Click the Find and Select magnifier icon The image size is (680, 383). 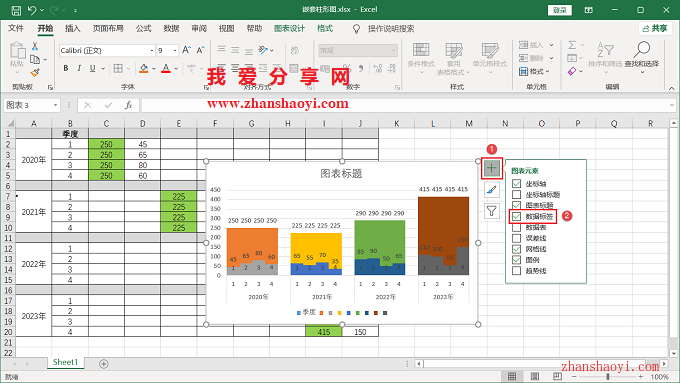[x=641, y=49]
